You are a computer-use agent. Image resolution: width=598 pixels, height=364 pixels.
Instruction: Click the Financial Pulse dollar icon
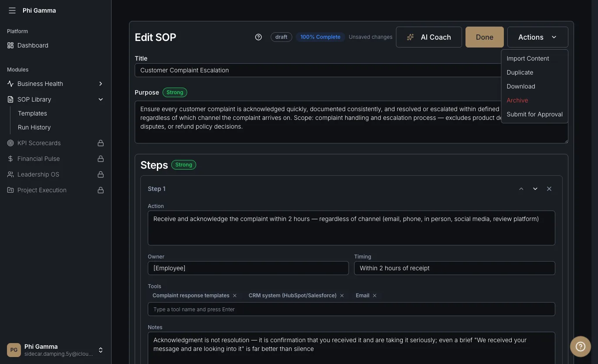(10, 159)
